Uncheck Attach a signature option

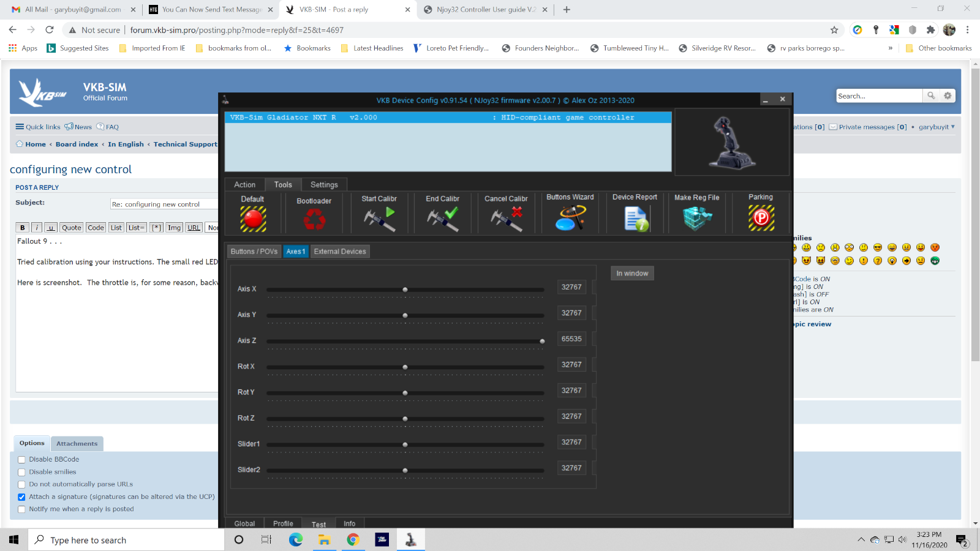[x=21, y=497]
